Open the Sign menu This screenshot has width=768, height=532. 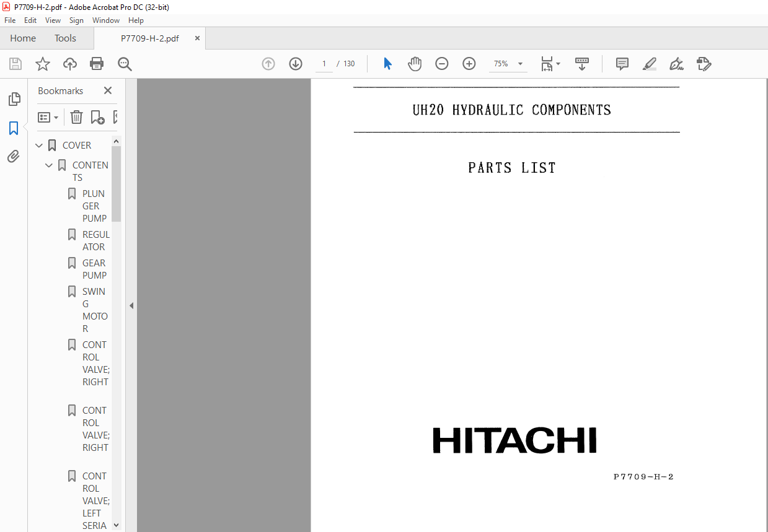click(x=76, y=20)
